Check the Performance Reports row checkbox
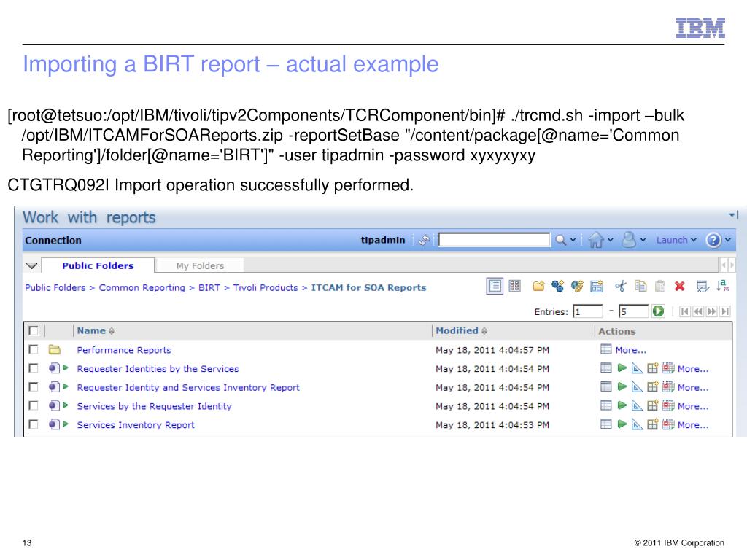This screenshot has height=560, width=747. [34, 349]
